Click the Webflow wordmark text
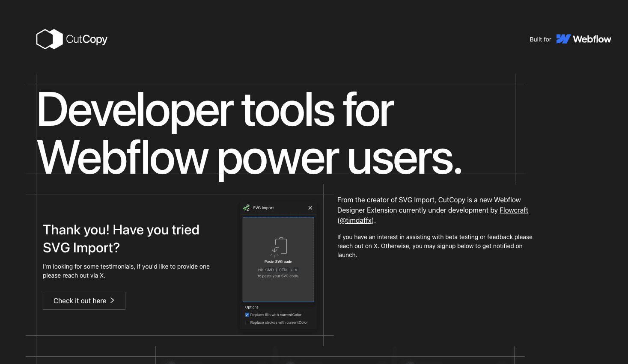The width and height of the screenshot is (628, 364). (x=593, y=39)
